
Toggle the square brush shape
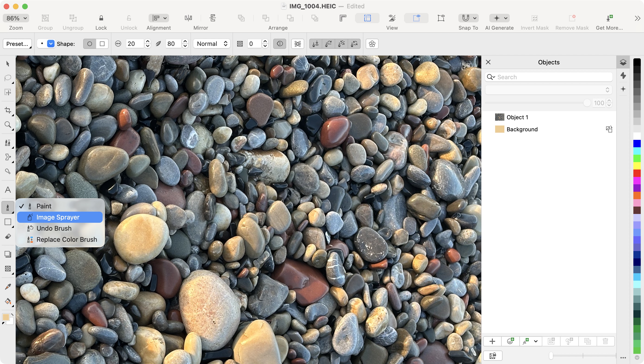[x=102, y=44]
